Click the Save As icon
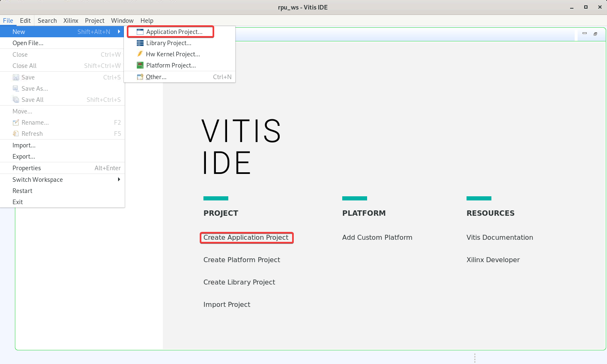607x364 pixels. tap(16, 88)
